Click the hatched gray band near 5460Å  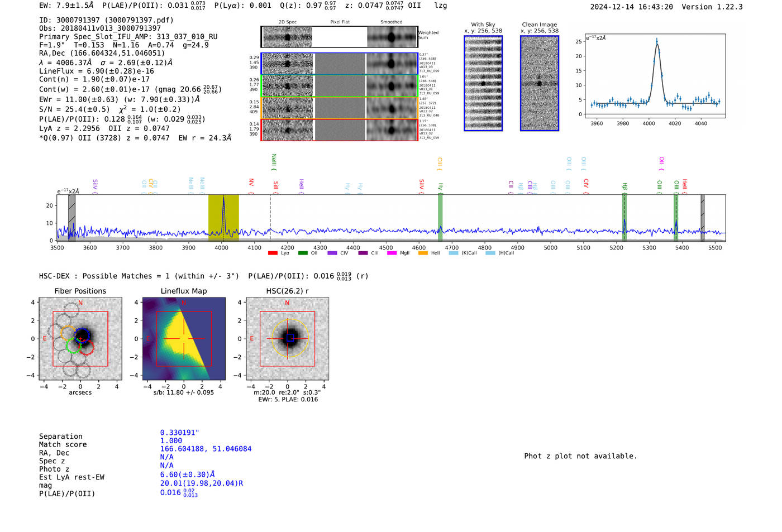point(703,218)
